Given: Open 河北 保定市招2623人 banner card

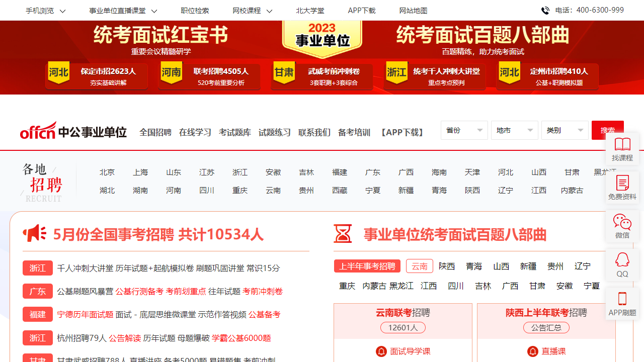Looking at the screenshot, I should pyautogui.click(x=97, y=76).
